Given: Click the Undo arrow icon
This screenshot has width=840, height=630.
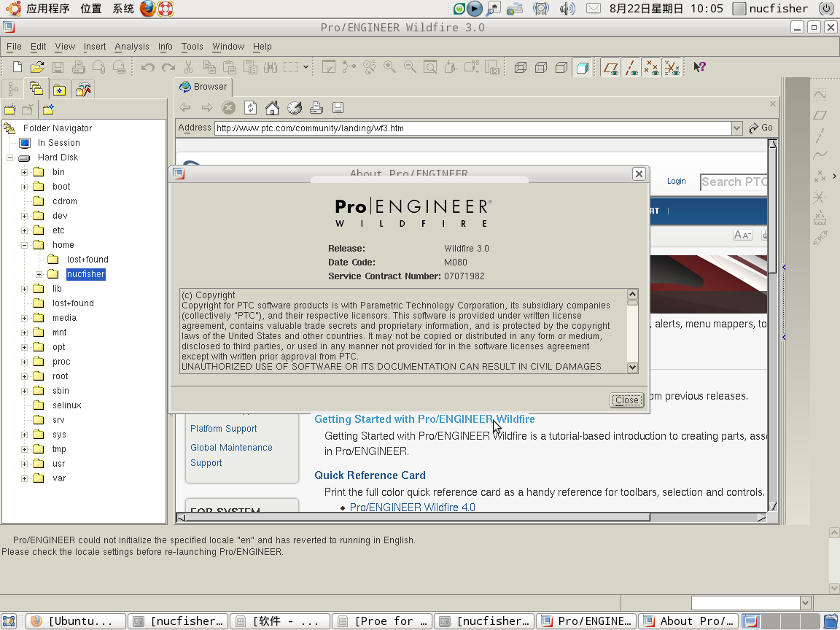Looking at the screenshot, I should (x=148, y=67).
